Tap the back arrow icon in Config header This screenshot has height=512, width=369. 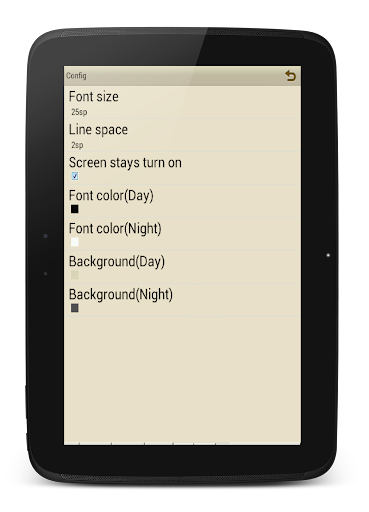tap(290, 76)
